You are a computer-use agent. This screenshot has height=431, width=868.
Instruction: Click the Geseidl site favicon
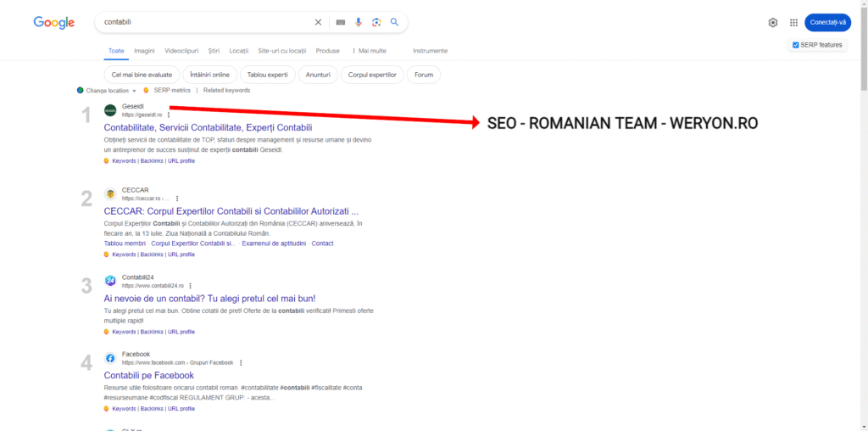click(110, 110)
